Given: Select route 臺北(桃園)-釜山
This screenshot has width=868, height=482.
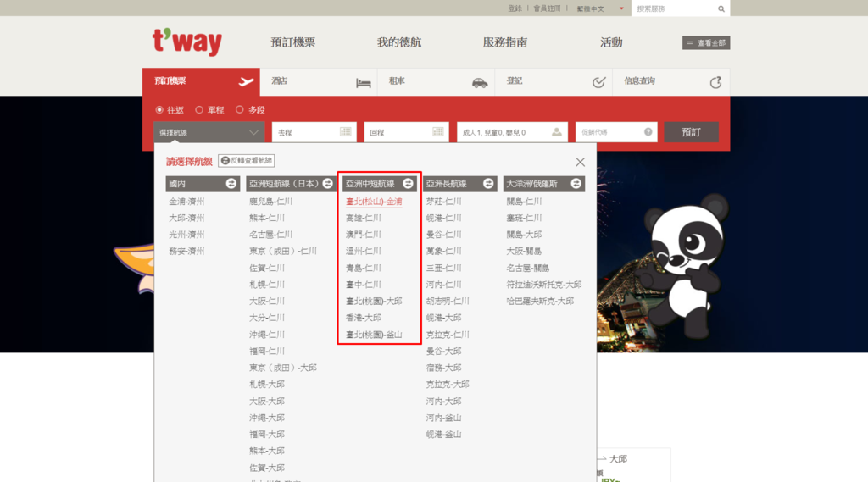Looking at the screenshot, I should coord(374,335).
